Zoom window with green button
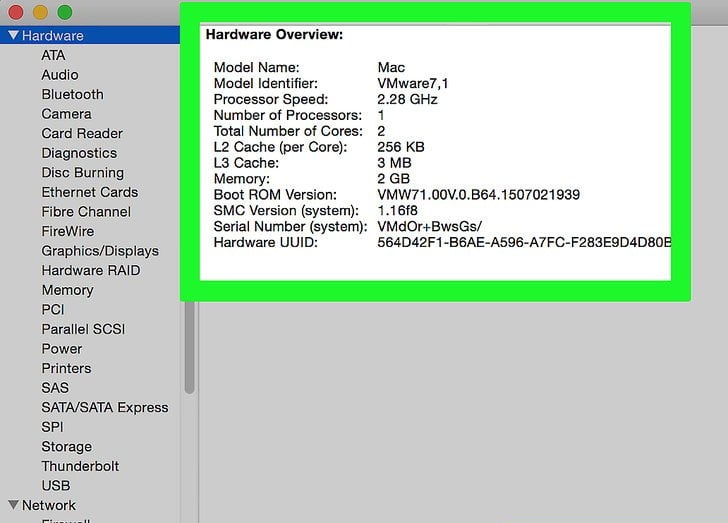The image size is (728, 523). point(65,12)
